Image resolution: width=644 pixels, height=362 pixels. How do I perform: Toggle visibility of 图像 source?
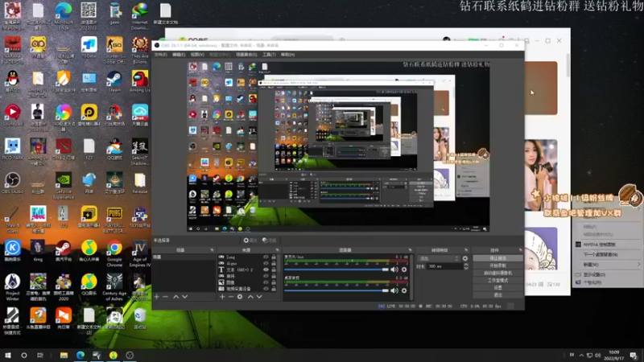[x=266, y=282]
